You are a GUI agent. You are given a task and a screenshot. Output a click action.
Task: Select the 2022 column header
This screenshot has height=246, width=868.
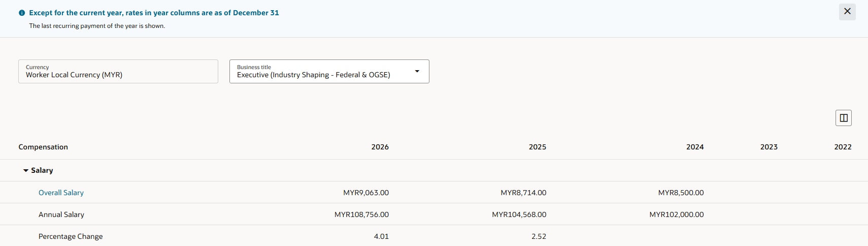point(843,147)
